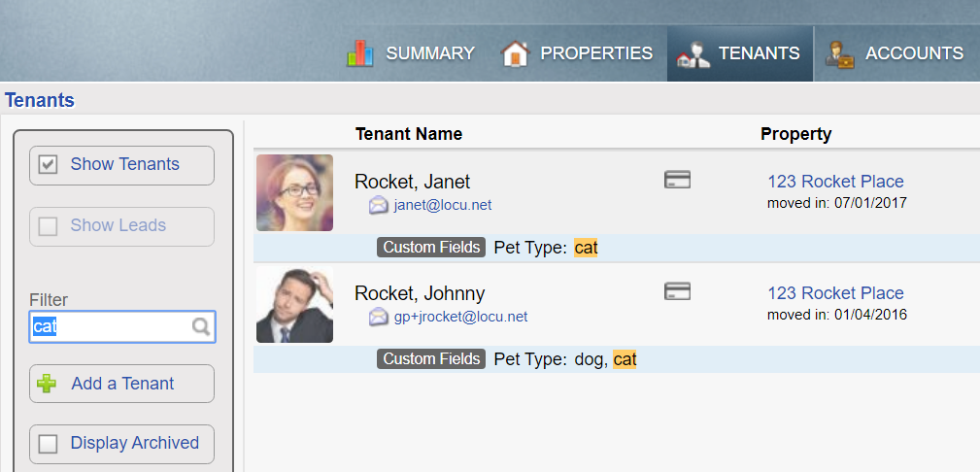Click green plus Add a Tenant icon
980x472 pixels.
tap(47, 384)
